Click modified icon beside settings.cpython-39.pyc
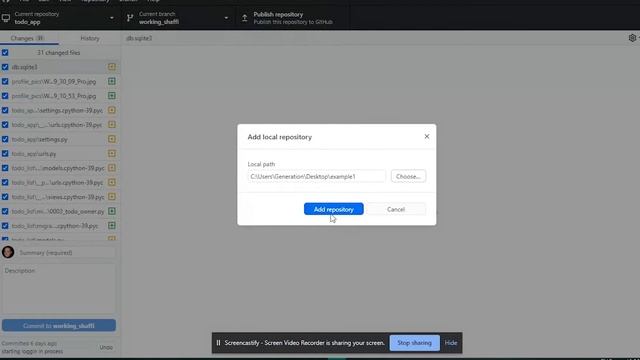Screen dimensions: 640x360 click(x=111, y=110)
